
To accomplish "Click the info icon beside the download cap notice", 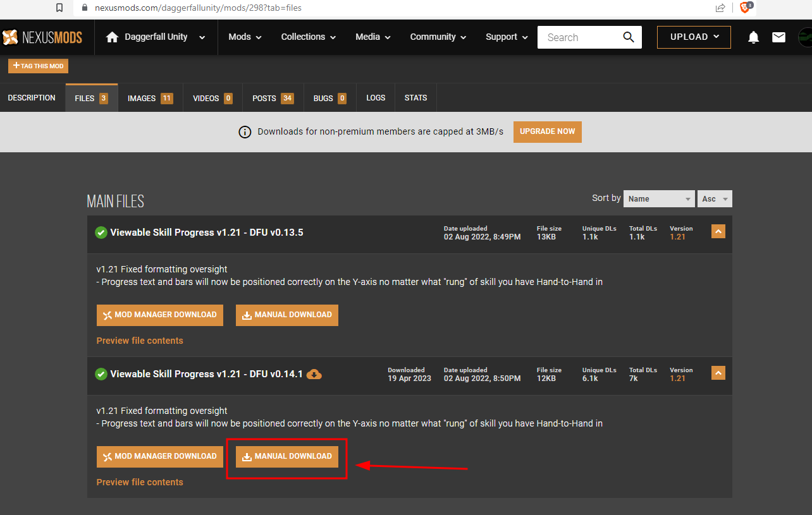I will tap(245, 132).
